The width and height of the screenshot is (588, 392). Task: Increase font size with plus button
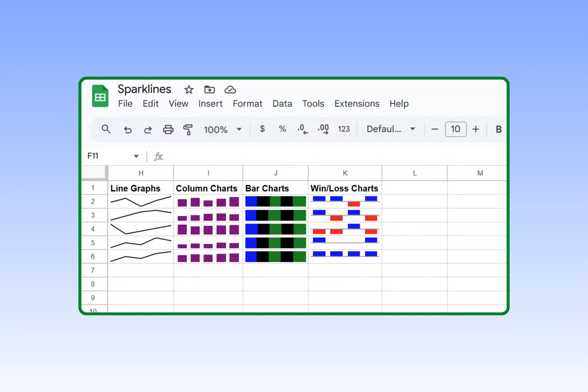click(476, 129)
